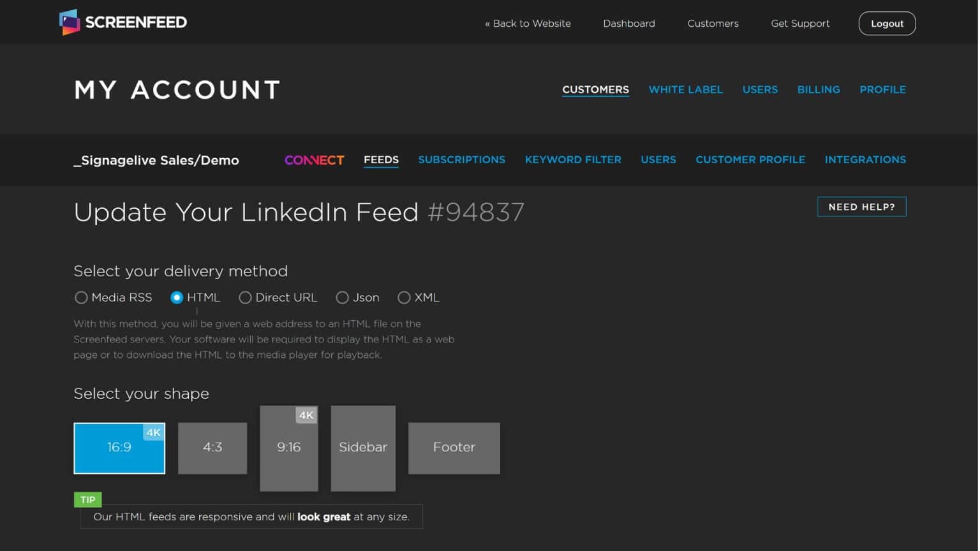Select the Footer shape option
The width and height of the screenshot is (980, 551).
coord(454,448)
